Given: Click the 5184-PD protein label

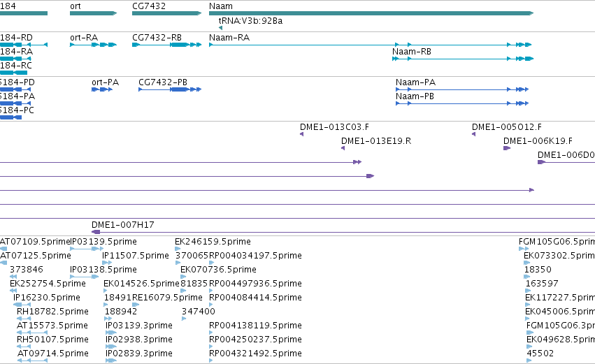Looking at the screenshot, I should 17,82.
